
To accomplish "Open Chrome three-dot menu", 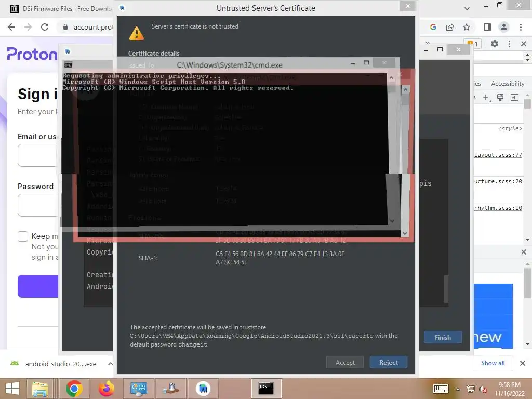I will (x=521, y=27).
